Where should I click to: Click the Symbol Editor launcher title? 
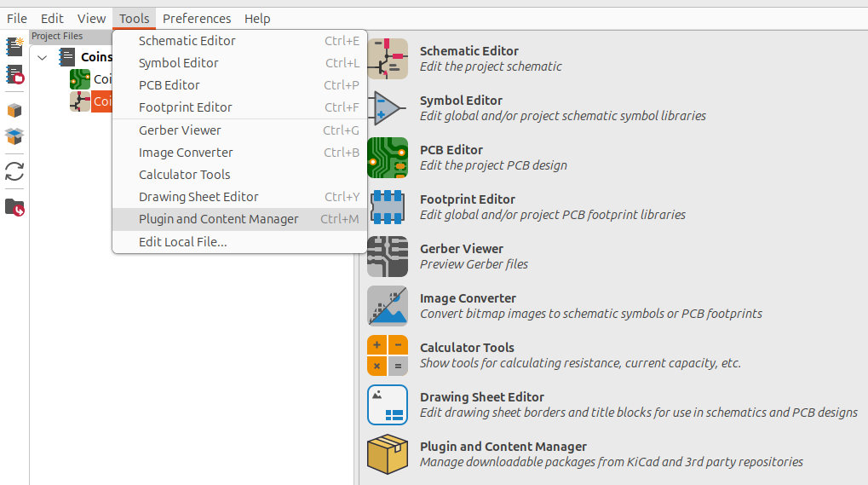461,101
